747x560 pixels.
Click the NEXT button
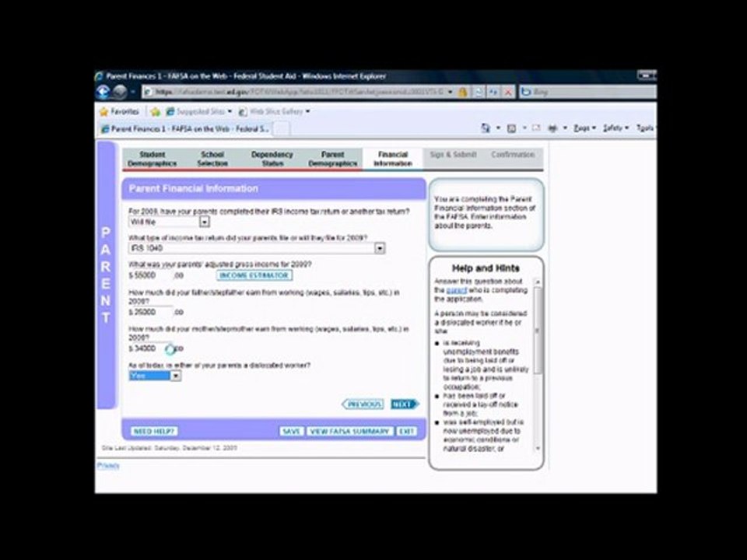pyautogui.click(x=405, y=404)
